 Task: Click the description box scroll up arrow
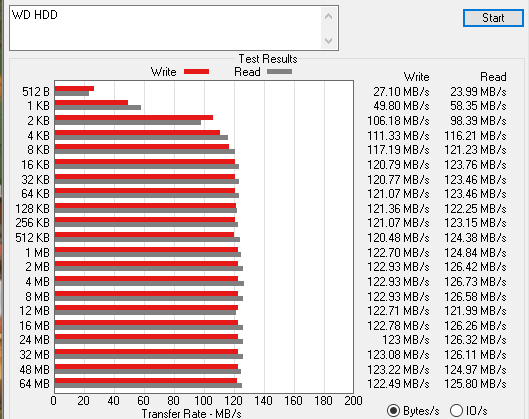tap(328, 16)
